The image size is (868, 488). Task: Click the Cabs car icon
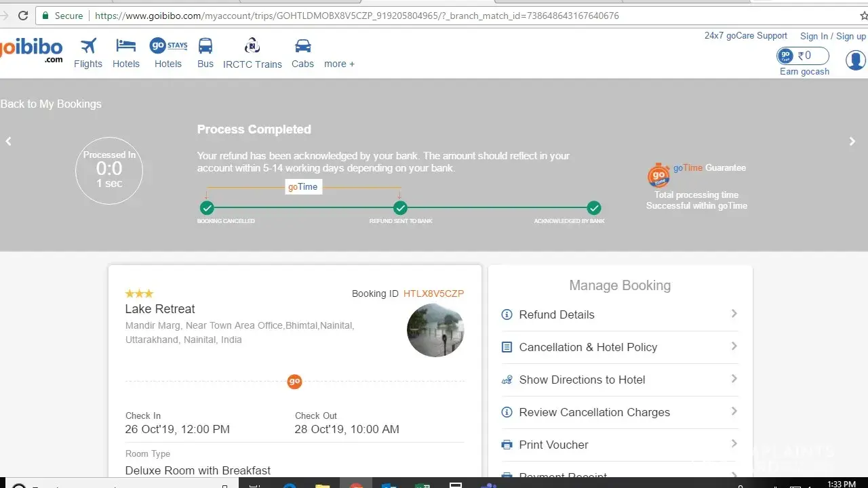point(302,46)
